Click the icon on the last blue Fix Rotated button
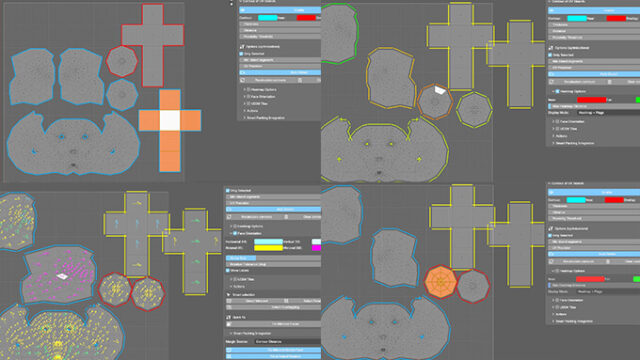Viewport: 640px width, 360px height. (x=229, y=356)
